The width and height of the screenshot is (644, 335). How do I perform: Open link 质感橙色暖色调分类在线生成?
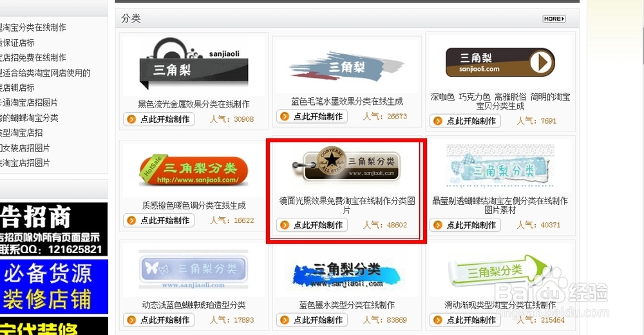194,206
